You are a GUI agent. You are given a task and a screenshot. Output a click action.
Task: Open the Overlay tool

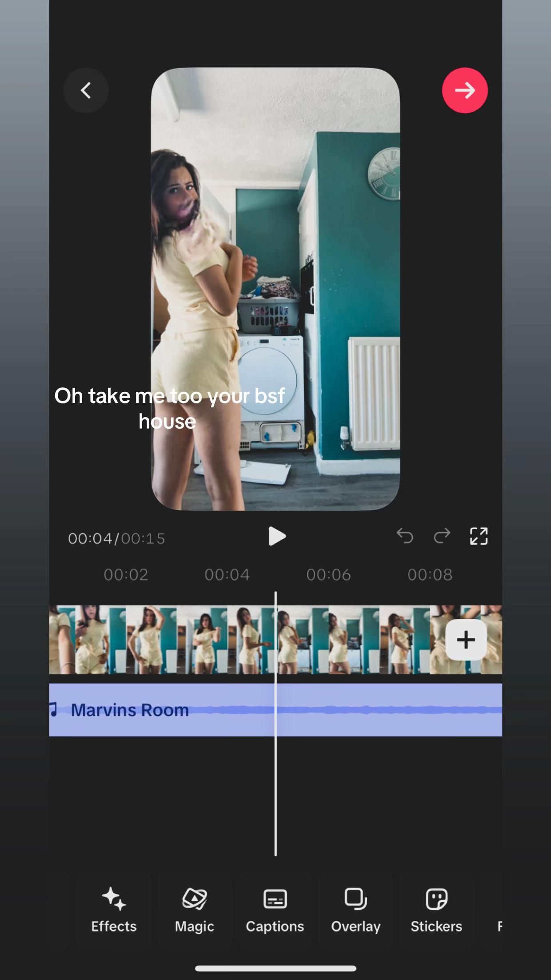click(x=356, y=910)
